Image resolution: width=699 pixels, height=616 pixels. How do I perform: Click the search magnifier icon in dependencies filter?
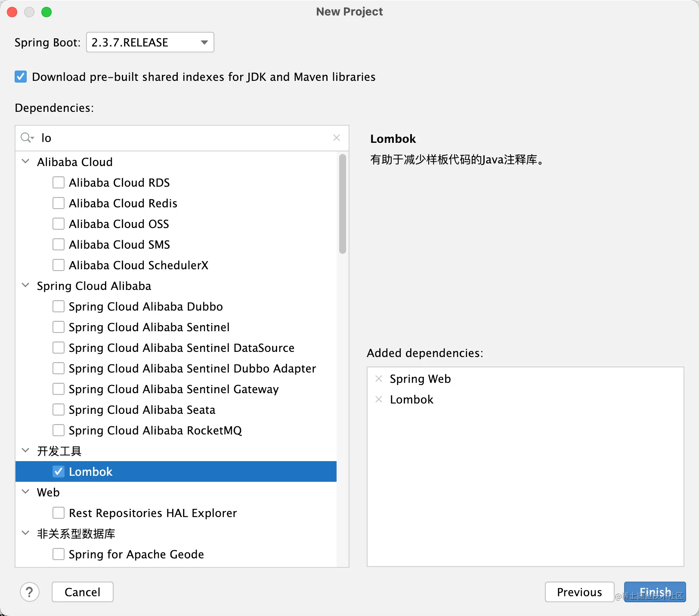pyautogui.click(x=27, y=138)
